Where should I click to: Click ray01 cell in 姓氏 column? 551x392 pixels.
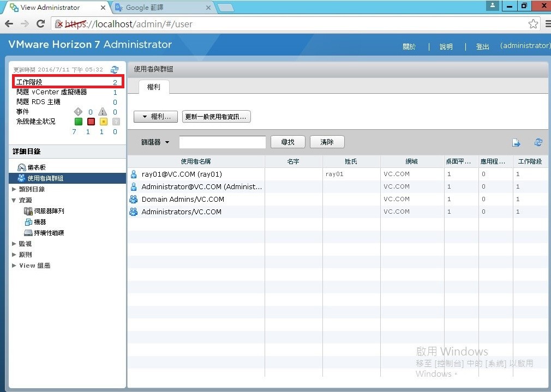[x=334, y=174]
